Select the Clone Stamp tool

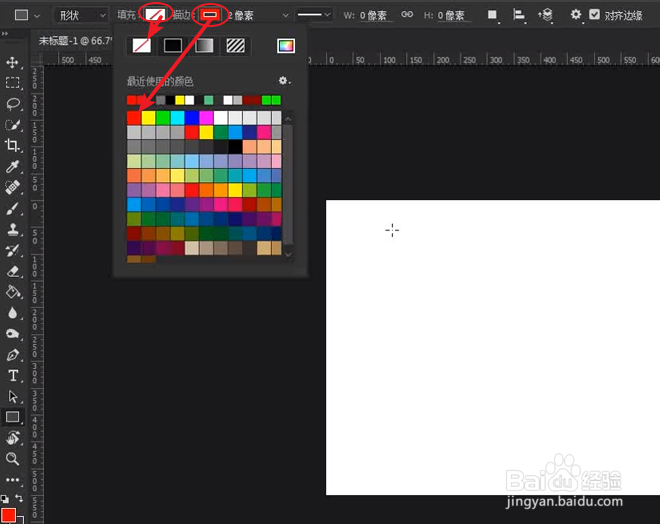12,229
